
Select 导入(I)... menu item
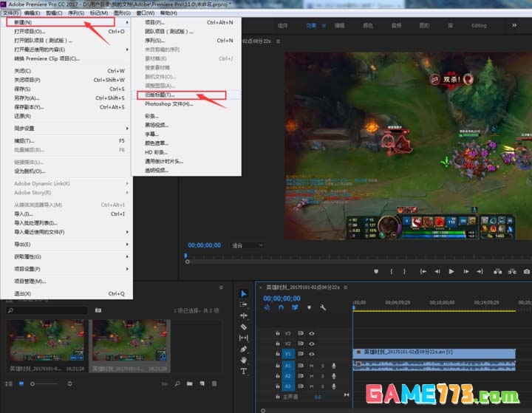click(x=66, y=214)
